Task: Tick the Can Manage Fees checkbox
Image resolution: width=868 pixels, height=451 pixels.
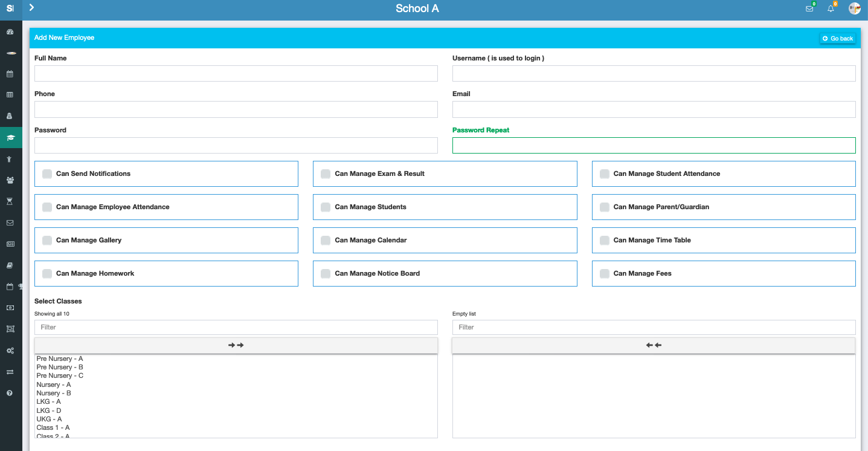Action: pos(605,274)
